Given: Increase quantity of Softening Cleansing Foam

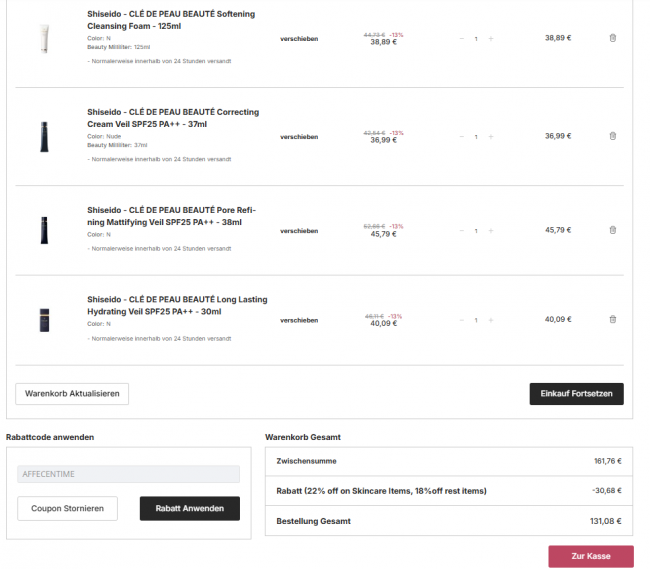Looking at the screenshot, I should [491, 38].
